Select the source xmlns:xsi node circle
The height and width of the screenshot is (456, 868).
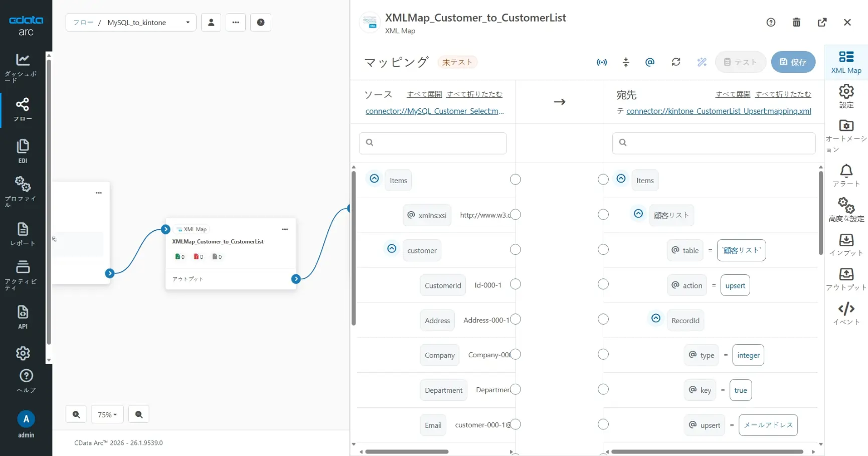coord(515,215)
